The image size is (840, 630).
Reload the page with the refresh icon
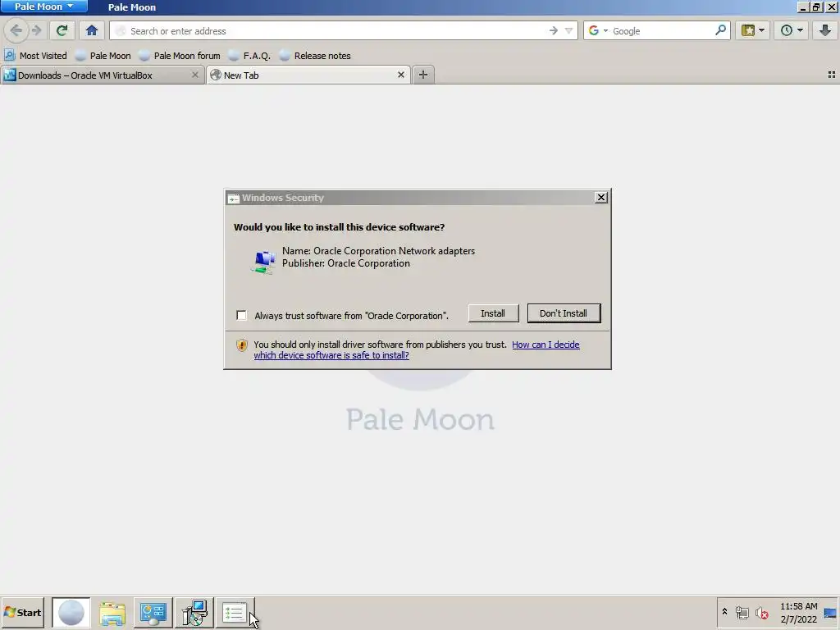pos(62,30)
